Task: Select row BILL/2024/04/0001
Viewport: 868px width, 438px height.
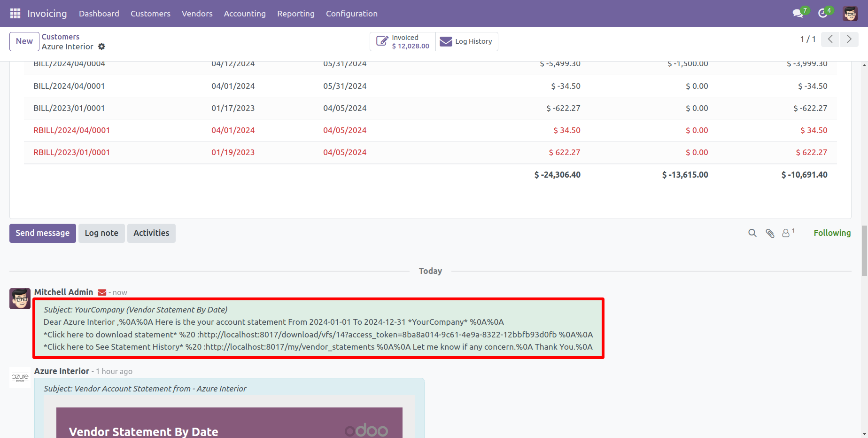Action: point(430,86)
